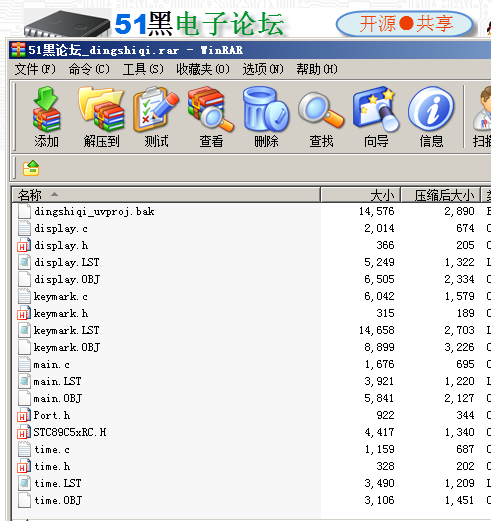Click the size value 4,417

[379, 432]
